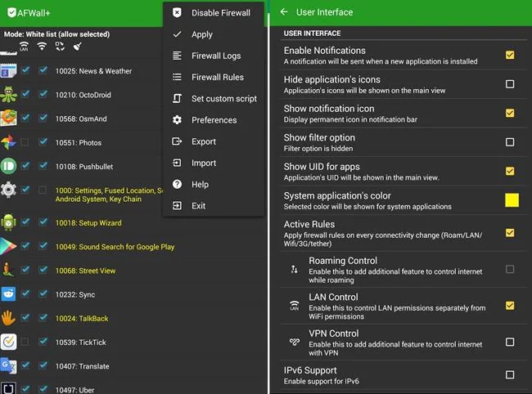532x394 pixels.
Task: Toggle Active Rules checkbox
Action: 510,233
